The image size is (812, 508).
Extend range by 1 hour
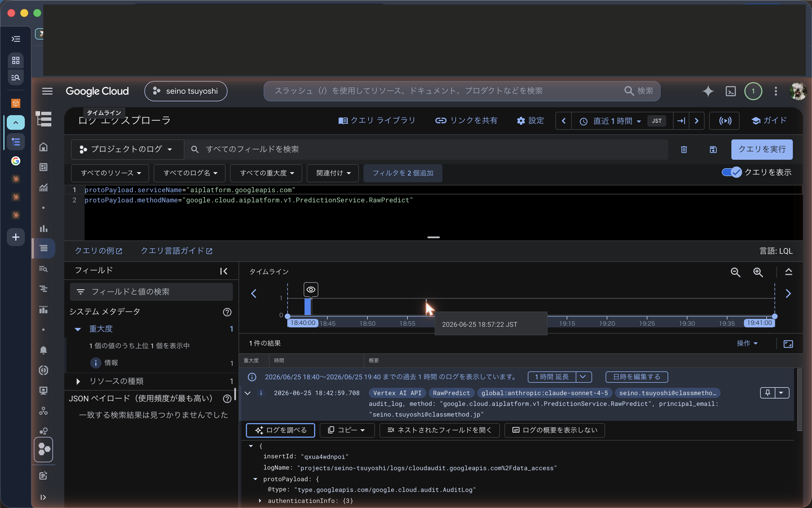[x=552, y=377]
